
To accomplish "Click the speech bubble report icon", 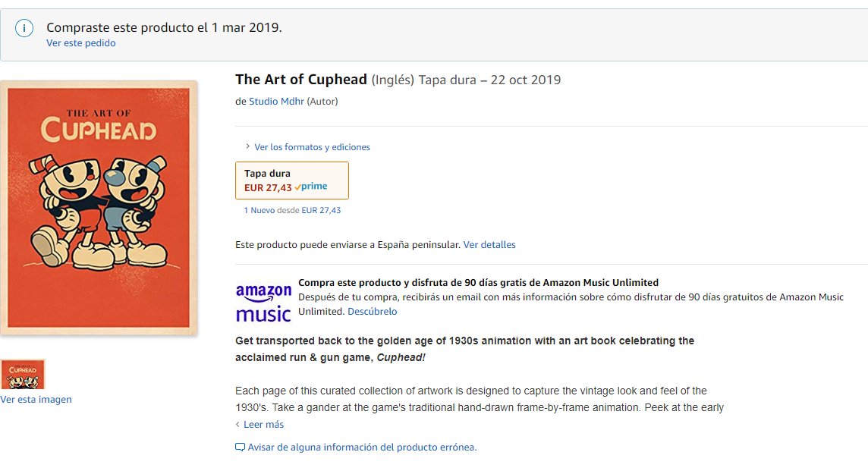I will (x=240, y=447).
